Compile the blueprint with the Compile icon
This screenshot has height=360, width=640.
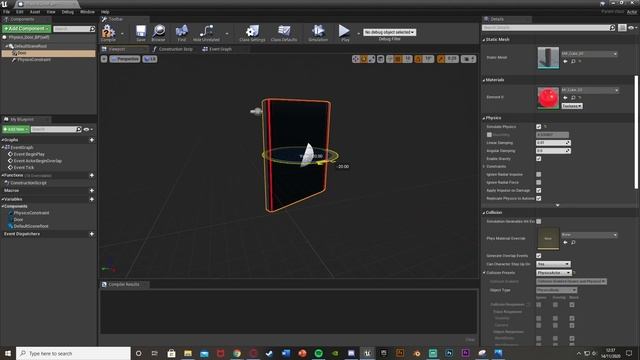pyautogui.click(x=108, y=33)
